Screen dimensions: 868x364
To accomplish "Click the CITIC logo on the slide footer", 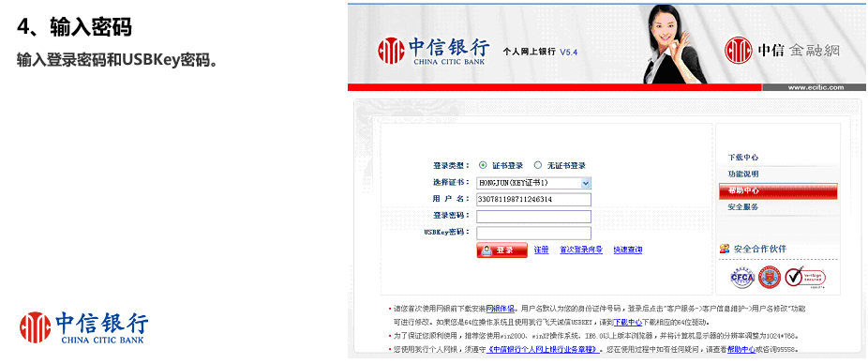I will [x=84, y=327].
